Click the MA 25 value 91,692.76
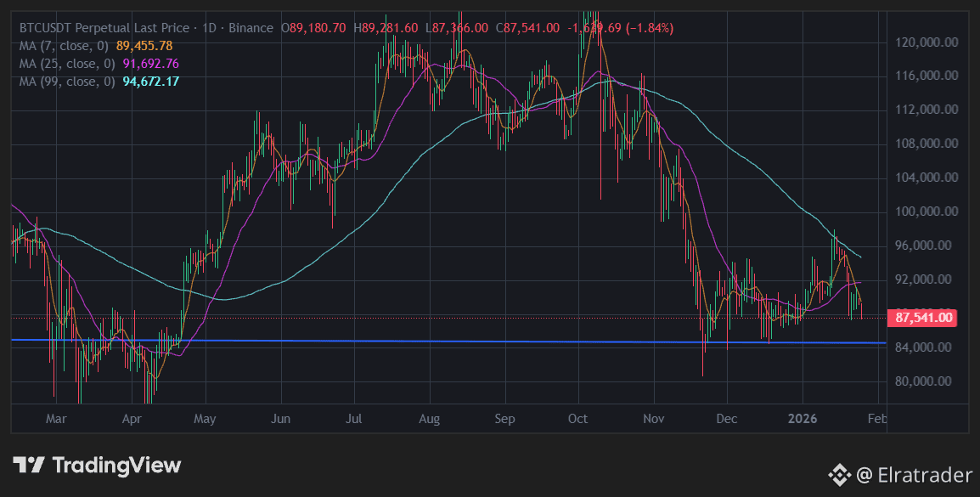 [151, 64]
